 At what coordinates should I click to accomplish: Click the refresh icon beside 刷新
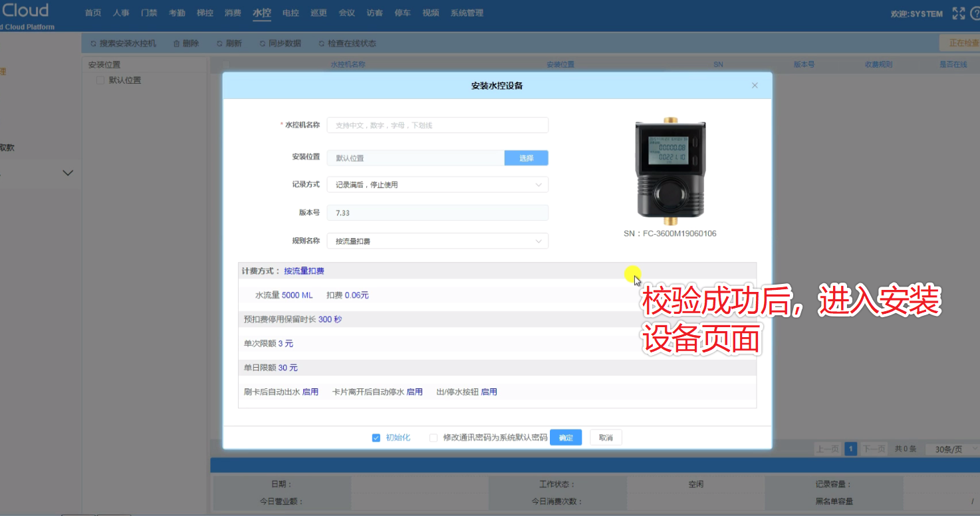coord(219,43)
